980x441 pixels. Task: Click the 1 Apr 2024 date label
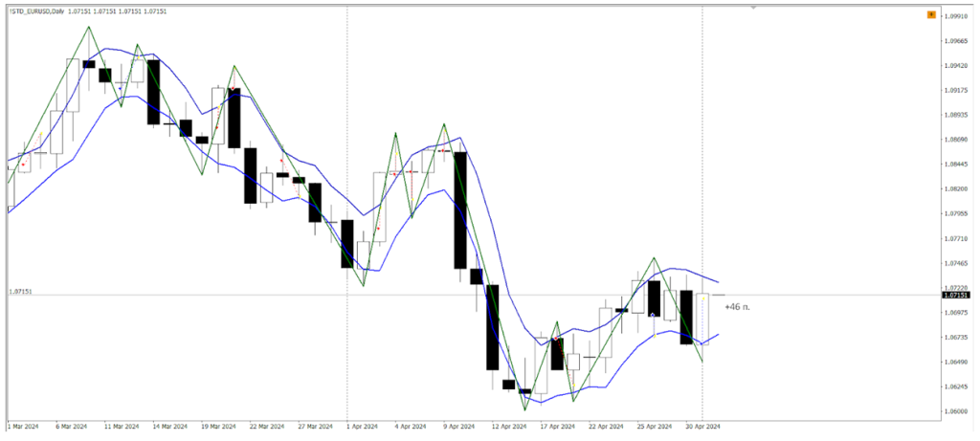coord(361,427)
